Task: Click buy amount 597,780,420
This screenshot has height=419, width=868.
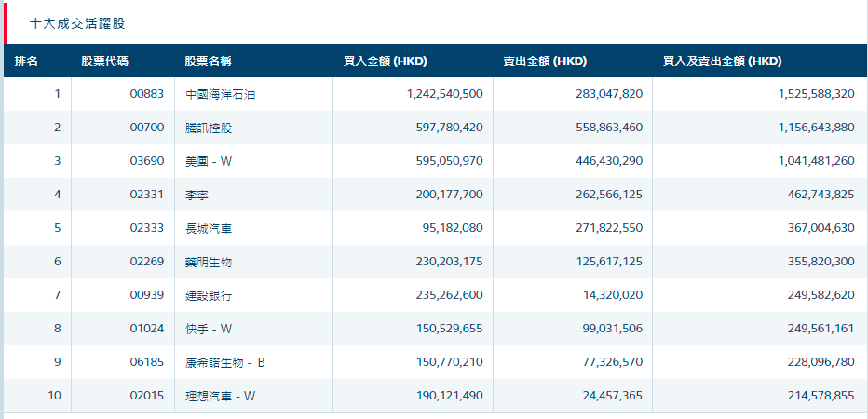Action: [450, 128]
